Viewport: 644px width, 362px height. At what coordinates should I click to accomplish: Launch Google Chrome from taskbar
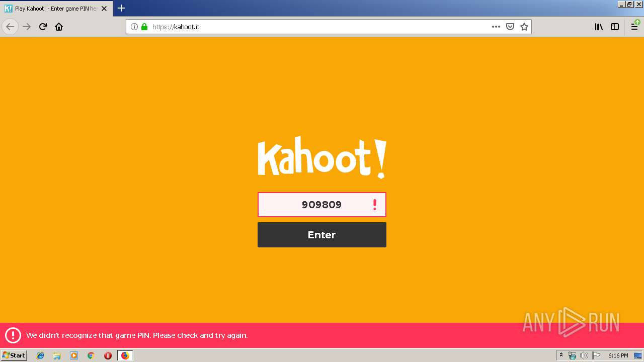click(91, 355)
